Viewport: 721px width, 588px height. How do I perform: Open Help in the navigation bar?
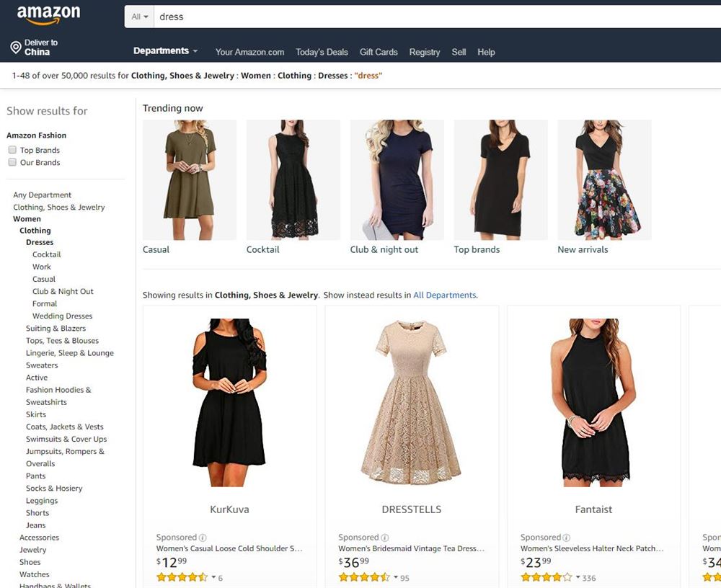point(486,52)
